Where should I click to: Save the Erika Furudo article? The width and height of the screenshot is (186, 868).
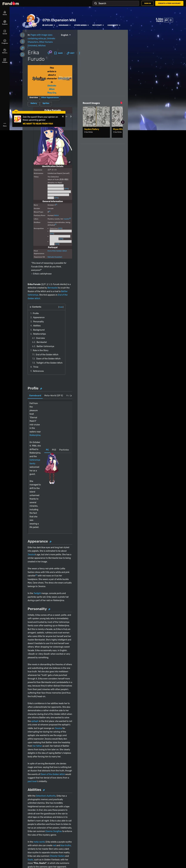click(58, 53)
